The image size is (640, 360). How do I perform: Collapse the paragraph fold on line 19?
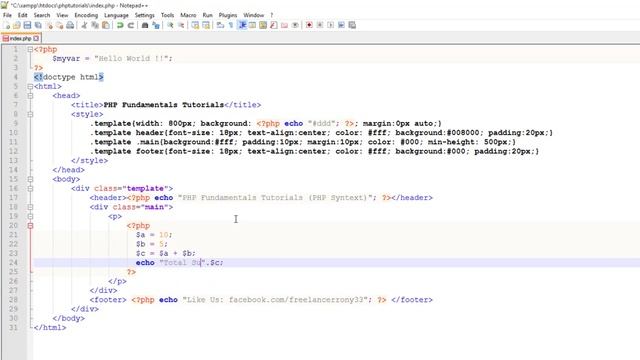pos(30,216)
